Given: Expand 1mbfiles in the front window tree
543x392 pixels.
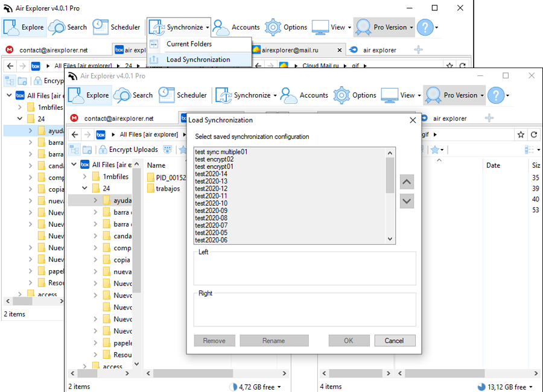Looking at the screenshot, I should click(x=84, y=177).
